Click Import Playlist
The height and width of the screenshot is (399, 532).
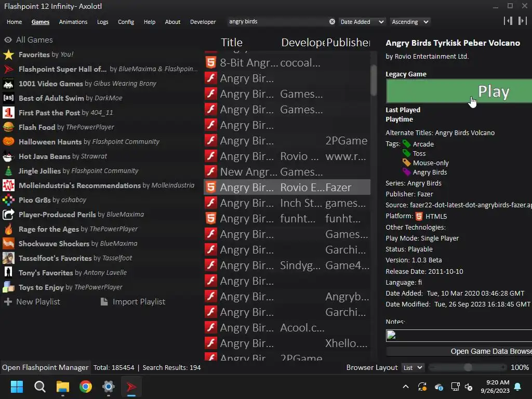point(133,302)
